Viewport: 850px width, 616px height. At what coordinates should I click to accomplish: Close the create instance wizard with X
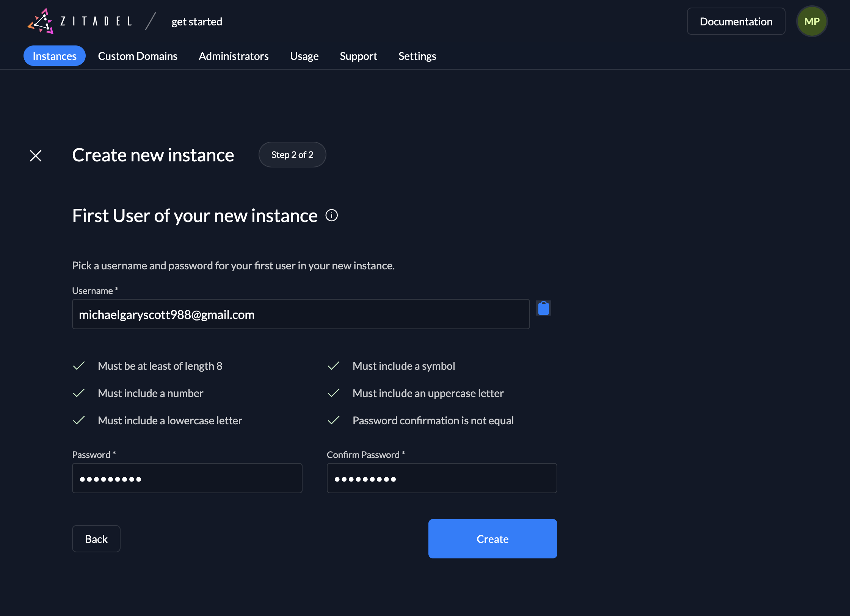(36, 155)
